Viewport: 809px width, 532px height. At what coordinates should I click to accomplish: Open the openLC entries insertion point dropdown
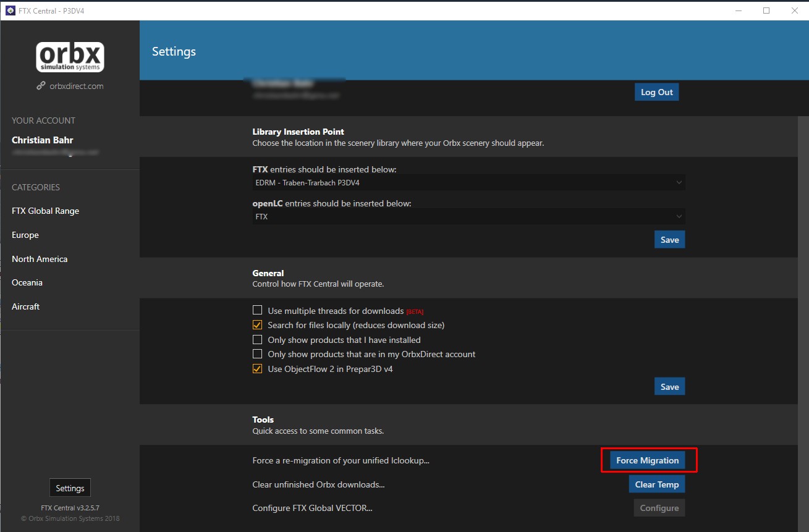(468, 217)
